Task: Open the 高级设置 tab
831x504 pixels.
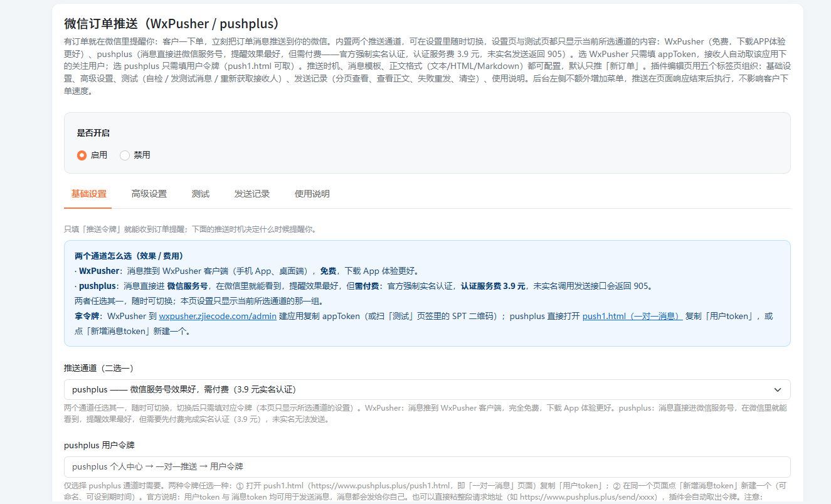Action: click(149, 194)
